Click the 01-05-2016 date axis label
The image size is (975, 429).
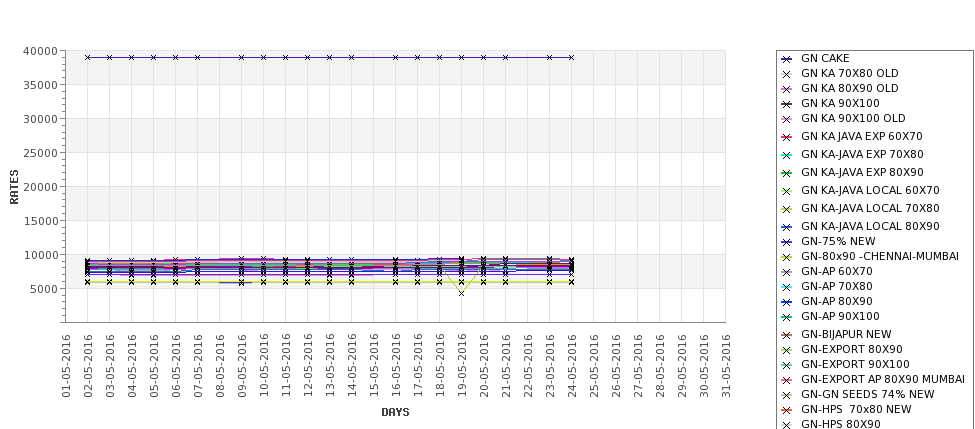pos(66,366)
